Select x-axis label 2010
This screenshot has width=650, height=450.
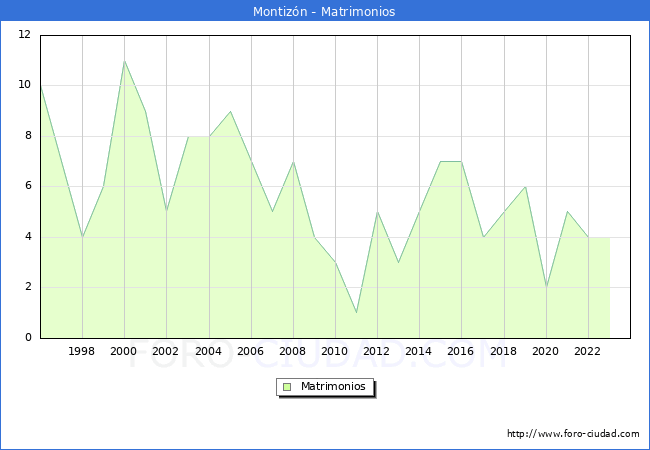point(334,351)
